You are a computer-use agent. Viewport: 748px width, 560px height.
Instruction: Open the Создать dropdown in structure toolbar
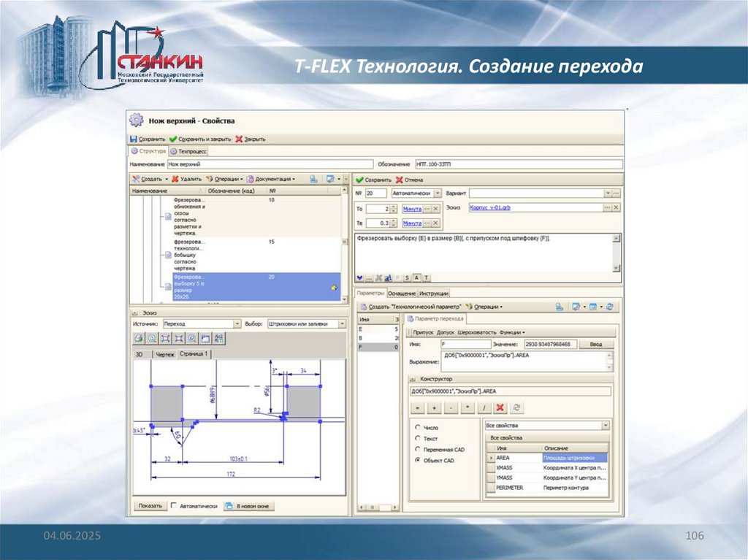click(x=150, y=179)
